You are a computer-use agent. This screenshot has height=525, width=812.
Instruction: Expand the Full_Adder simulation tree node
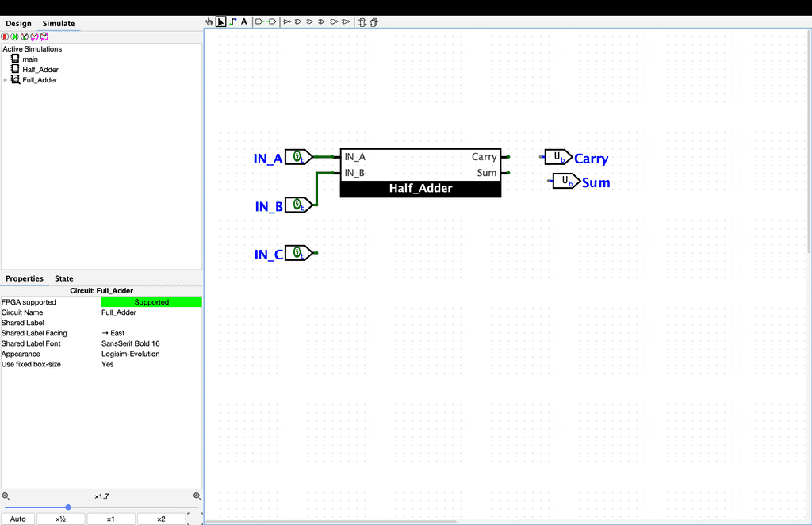point(6,80)
